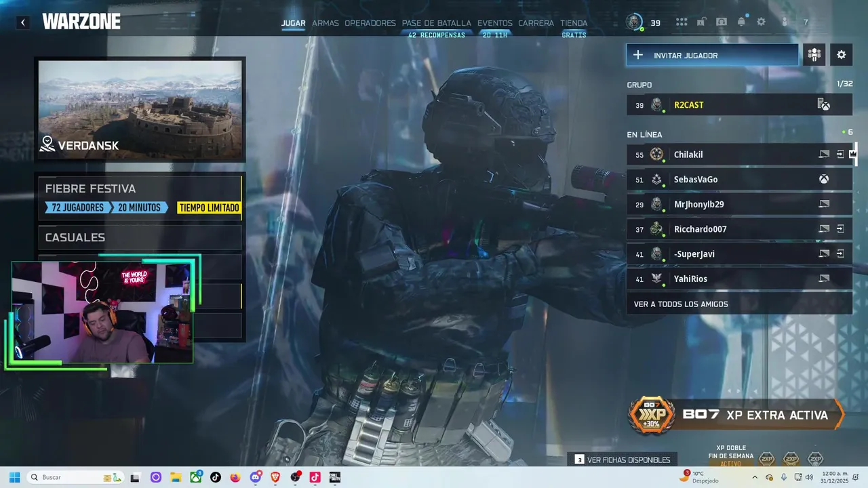Click VER A TODOS LOS AMIGOS
Image resolution: width=868 pixels, height=488 pixels.
[x=739, y=304]
